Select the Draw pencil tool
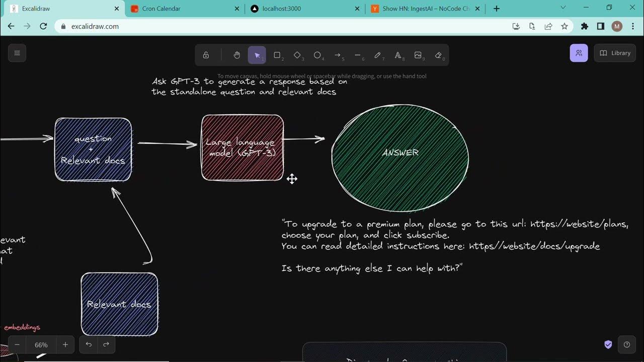 [x=378, y=55]
